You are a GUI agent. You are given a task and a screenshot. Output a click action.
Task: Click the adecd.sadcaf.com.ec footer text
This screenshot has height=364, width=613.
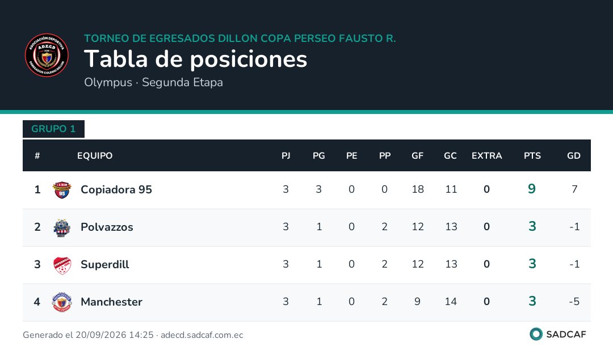click(201, 335)
